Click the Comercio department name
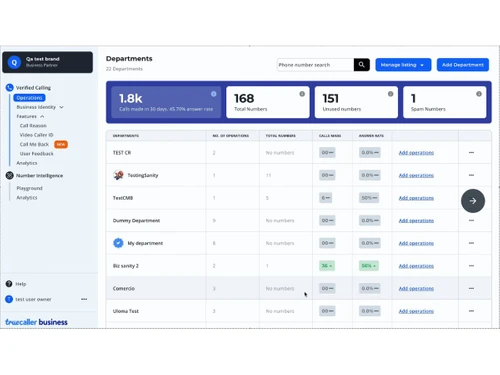500x375 pixels. coord(124,289)
